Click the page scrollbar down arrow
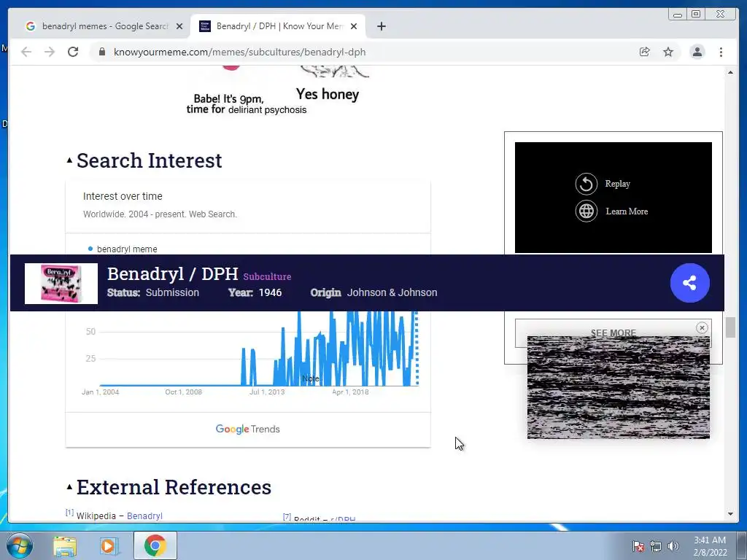 [730, 514]
